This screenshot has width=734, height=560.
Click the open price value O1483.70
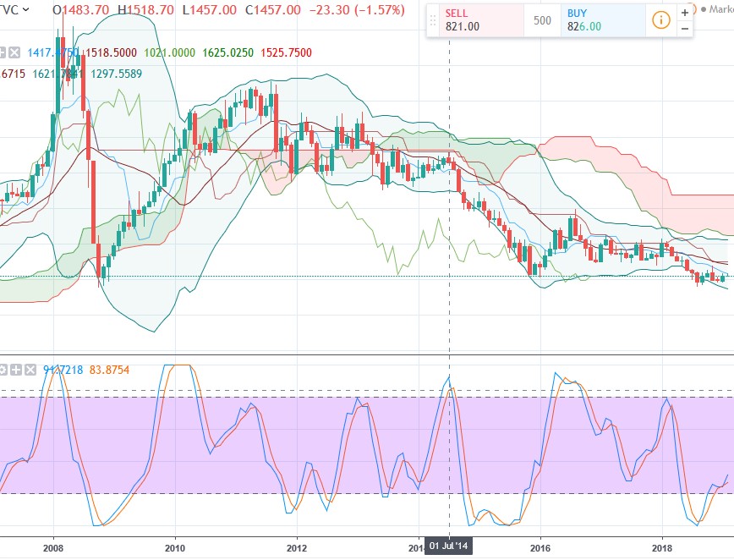point(80,10)
